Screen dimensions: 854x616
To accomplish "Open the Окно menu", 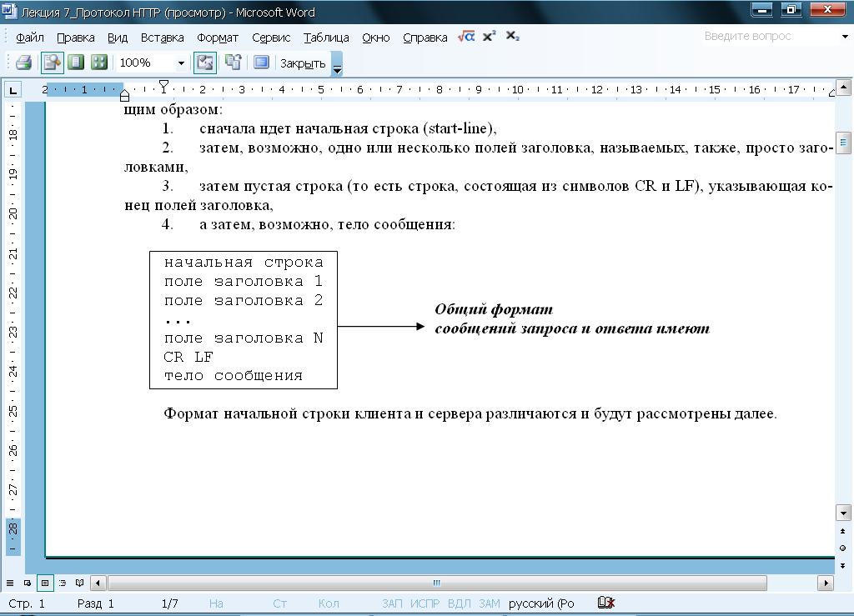I will pos(376,38).
